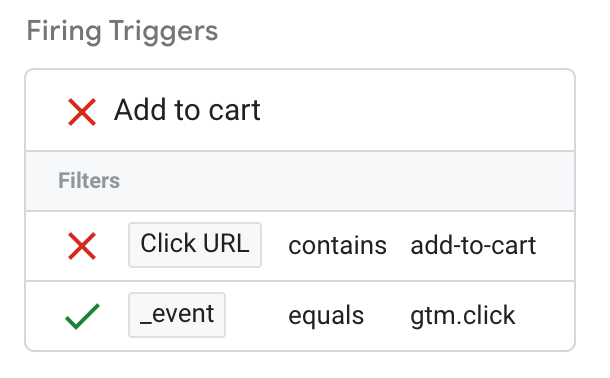Click blank area right of Firing Triggers heading
Screen dimensions: 610x378
tap(408, 32)
